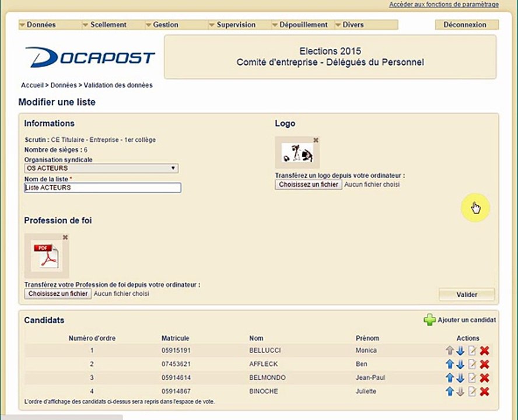Open the Organisation syndicale dropdown
The image size is (518, 420).
click(101, 168)
